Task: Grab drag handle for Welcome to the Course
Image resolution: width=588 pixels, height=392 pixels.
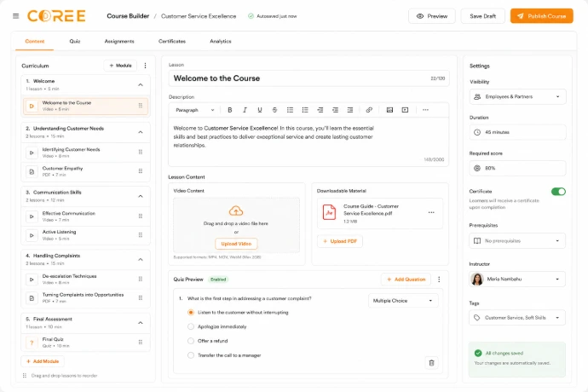Action: [x=141, y=106]
